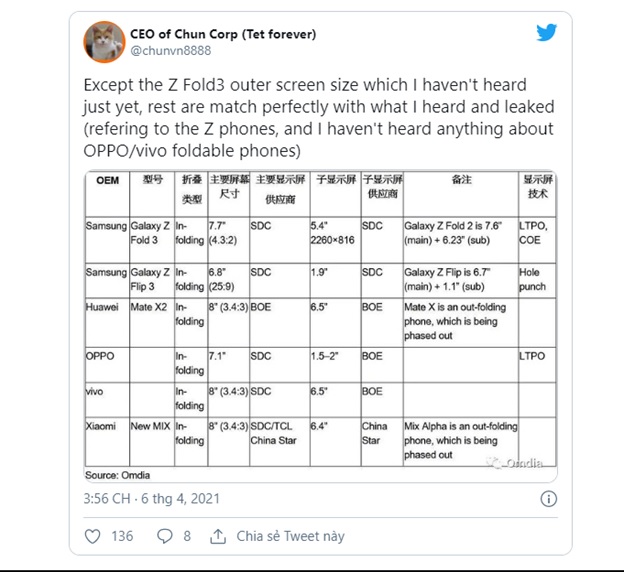Viewport: 624px width, 572px height.
Task: Click the share upload arrow icon
Action: [x=218, y=536]
